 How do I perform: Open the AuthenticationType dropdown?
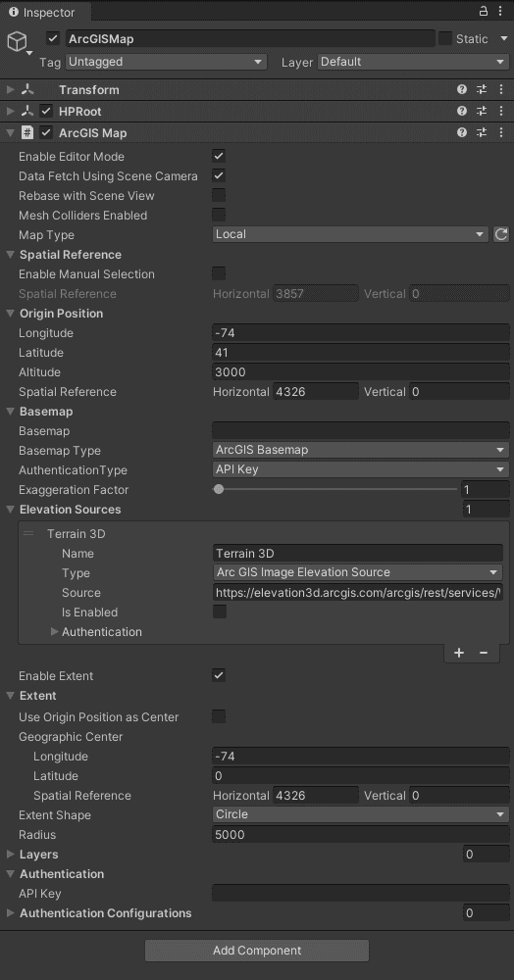pos(361,469)
